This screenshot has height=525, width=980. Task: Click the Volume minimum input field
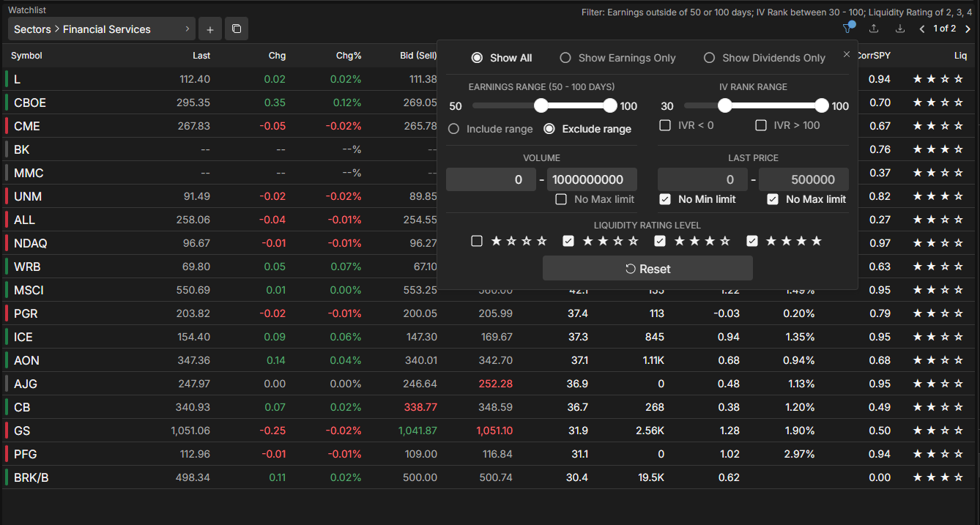pos(491,179)
